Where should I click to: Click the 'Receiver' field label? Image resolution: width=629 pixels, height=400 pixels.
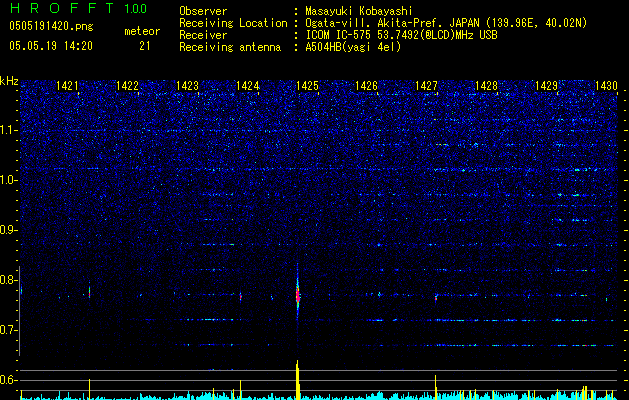coord(203,35)
